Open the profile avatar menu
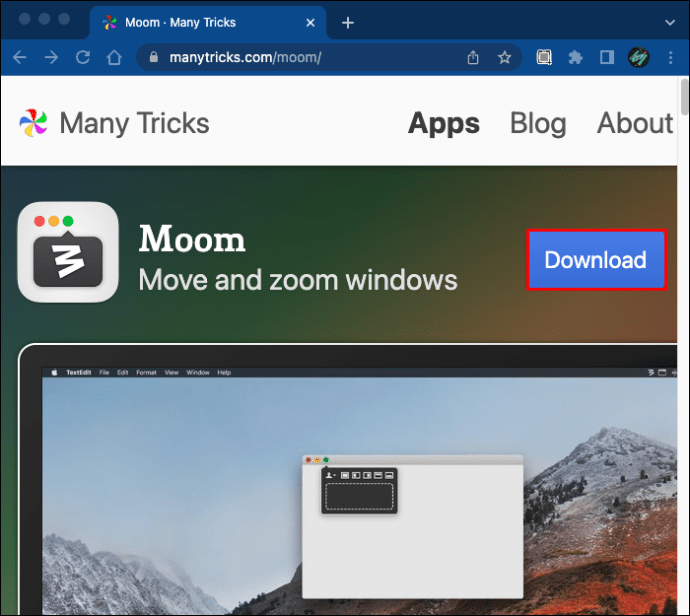690x616 pixels. click(639, 57)
